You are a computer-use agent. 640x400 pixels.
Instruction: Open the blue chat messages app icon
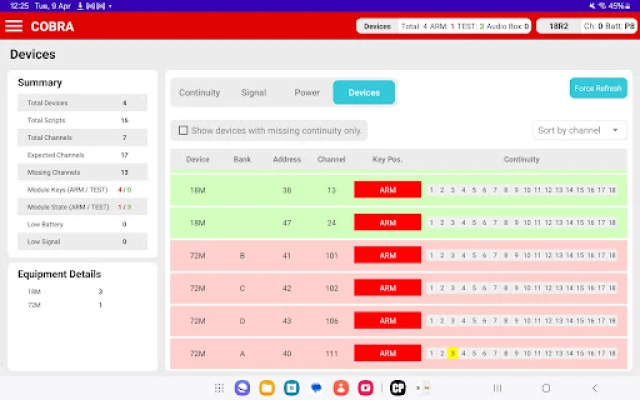click(x=316, y=387)
